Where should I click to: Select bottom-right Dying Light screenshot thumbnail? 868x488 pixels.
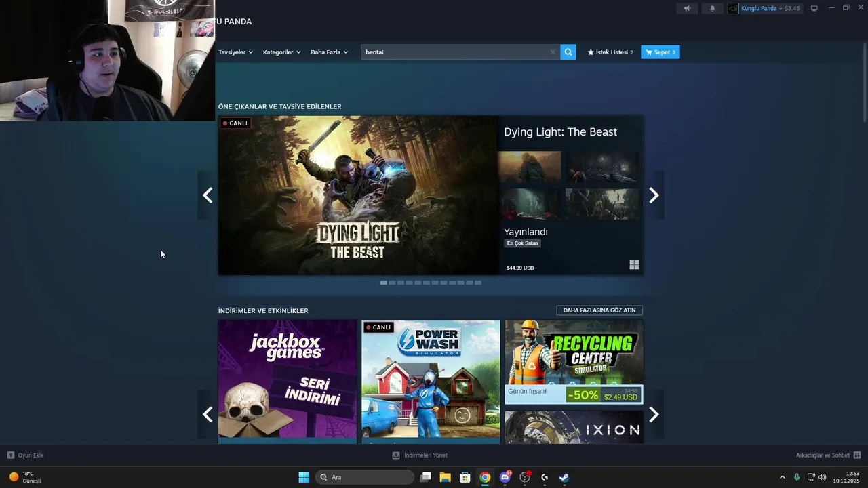[x=603, y=204]
